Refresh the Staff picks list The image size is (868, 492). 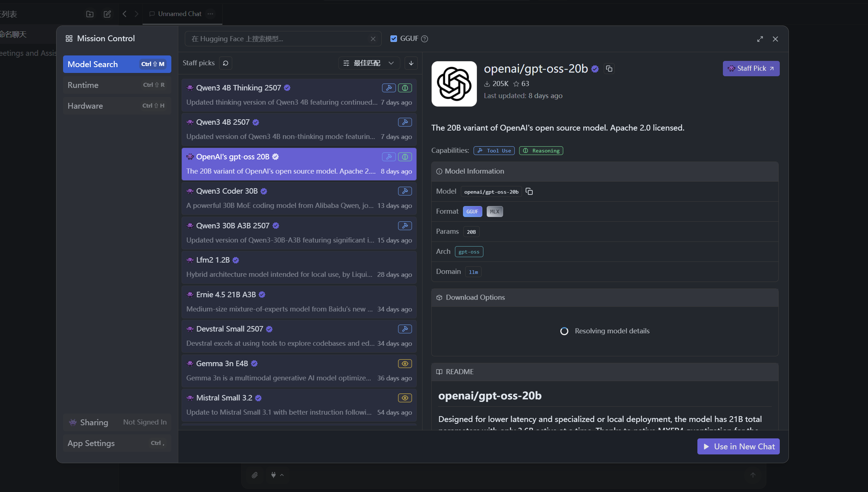point(226,63)
